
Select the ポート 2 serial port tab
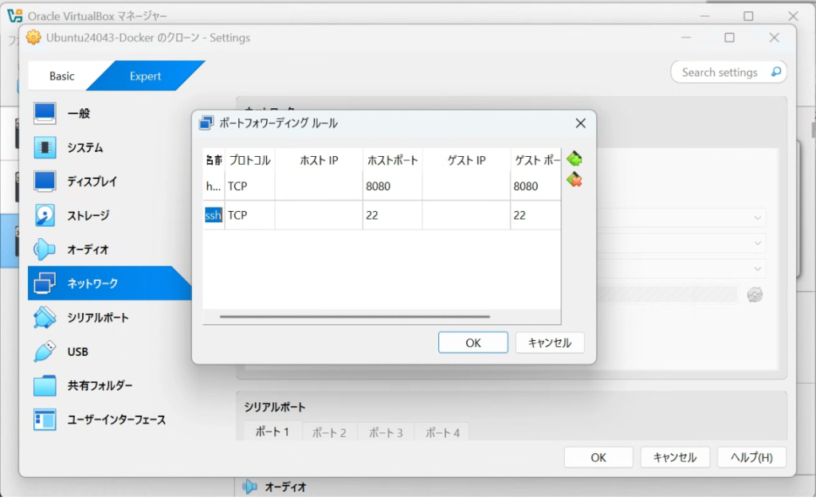[329, 433]
